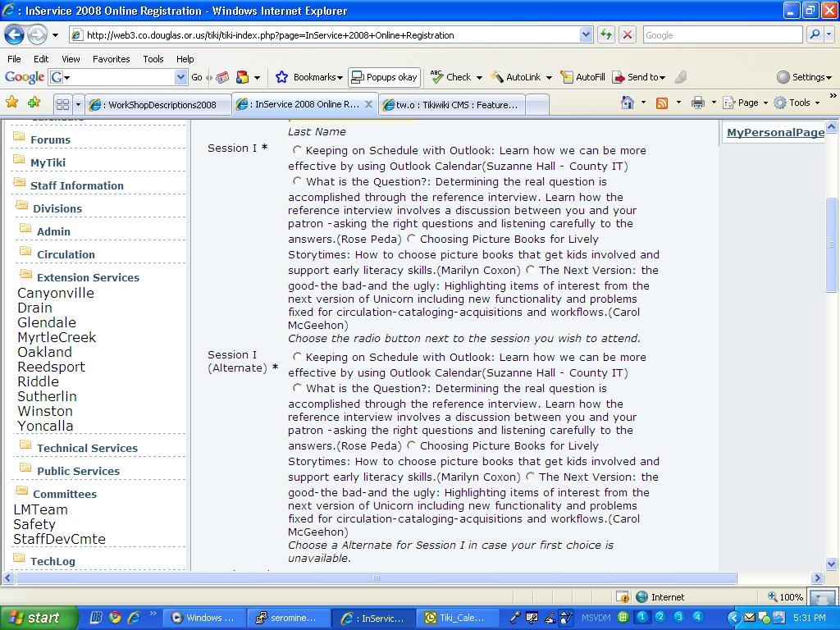Open Google toolbar Settings
The image size is (840, 630).
point(804,77)
